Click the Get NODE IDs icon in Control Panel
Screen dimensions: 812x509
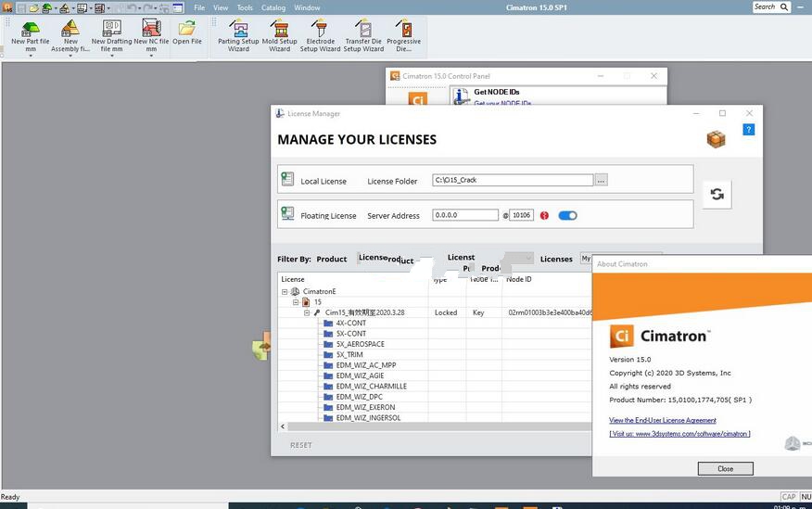pyautogui.click(x=461, y=95)
